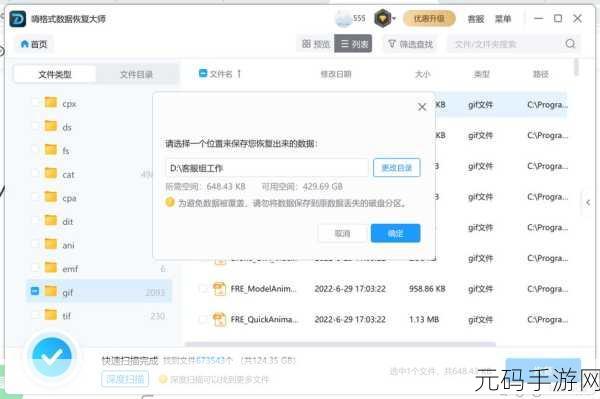Tick checkbox for FRE_ModelAnim file
Image resolution: width=600 pixels, height=399 pixels.
tap(203, 289)
